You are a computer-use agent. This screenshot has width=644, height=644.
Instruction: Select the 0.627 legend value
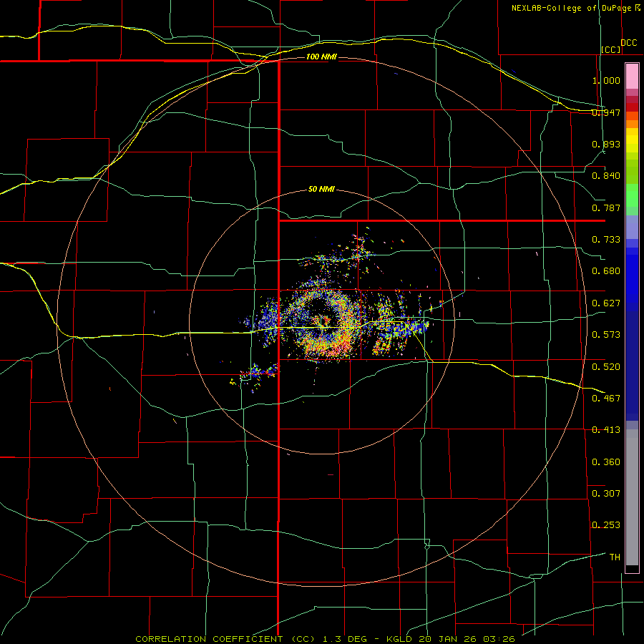(606, 303)
